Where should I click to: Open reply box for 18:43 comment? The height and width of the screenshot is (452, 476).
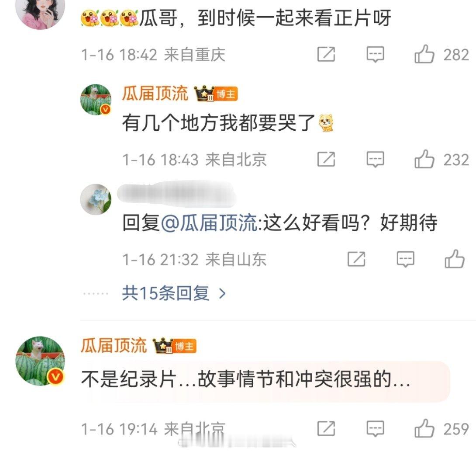coord(375,159)
